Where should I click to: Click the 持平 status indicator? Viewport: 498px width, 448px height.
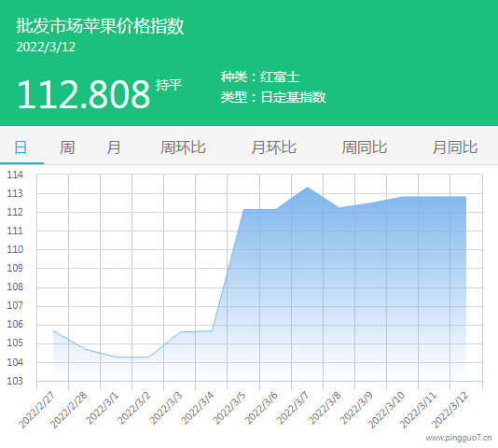click(x=169, y=85)
